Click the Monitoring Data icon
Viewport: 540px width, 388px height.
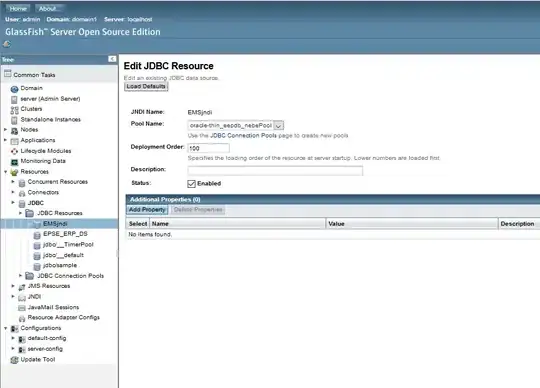(14, 162)
